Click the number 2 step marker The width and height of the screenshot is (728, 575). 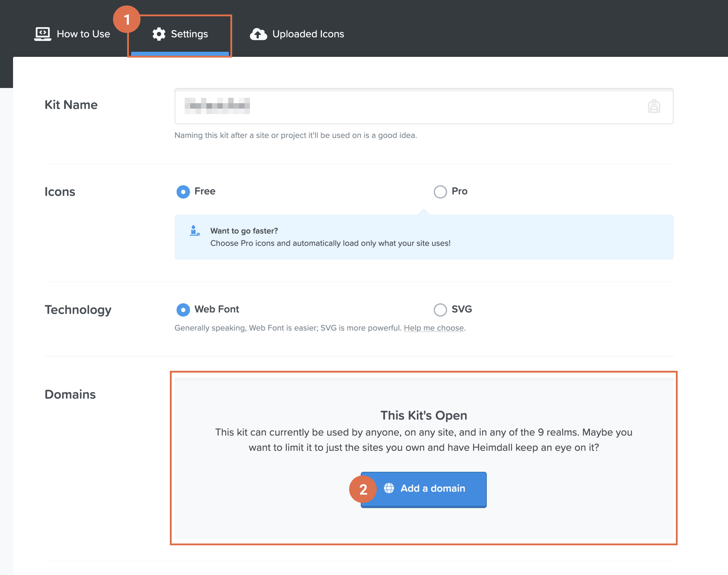click(x=363, y=490)
